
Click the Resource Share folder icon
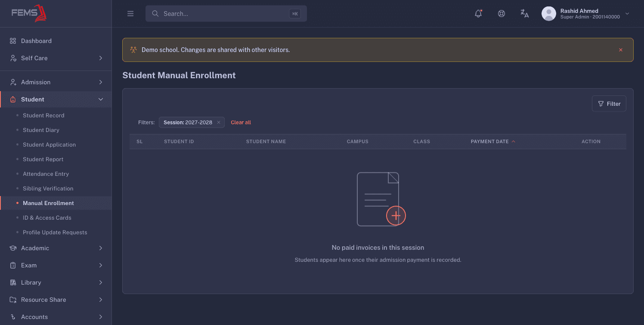[13, 300]
